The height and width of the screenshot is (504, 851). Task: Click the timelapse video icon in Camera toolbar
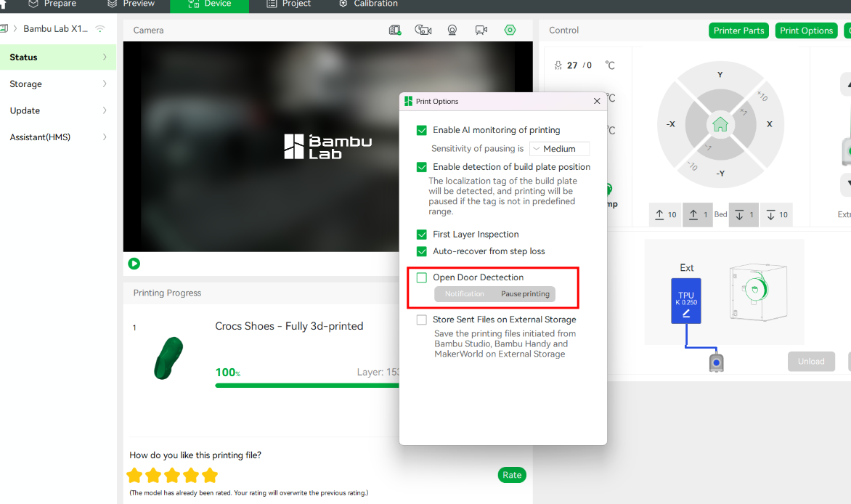pyautogui.click(x=423, y=31)
